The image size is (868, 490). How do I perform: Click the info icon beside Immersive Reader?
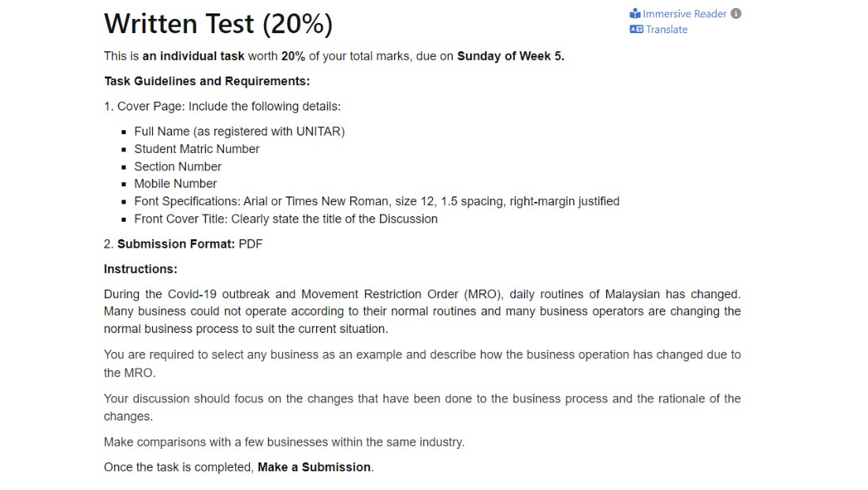pyautogui.click(x=735, y=13)
